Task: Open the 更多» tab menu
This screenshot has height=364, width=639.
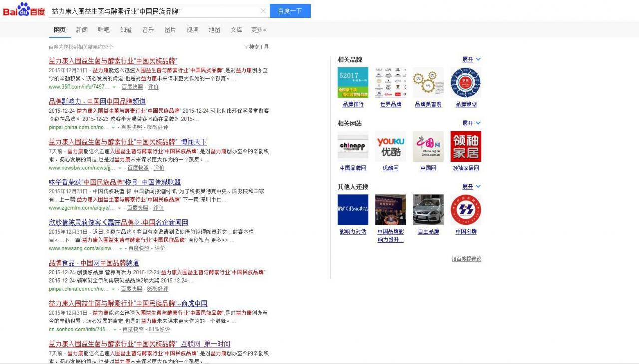Action: (x=258, y=30)
